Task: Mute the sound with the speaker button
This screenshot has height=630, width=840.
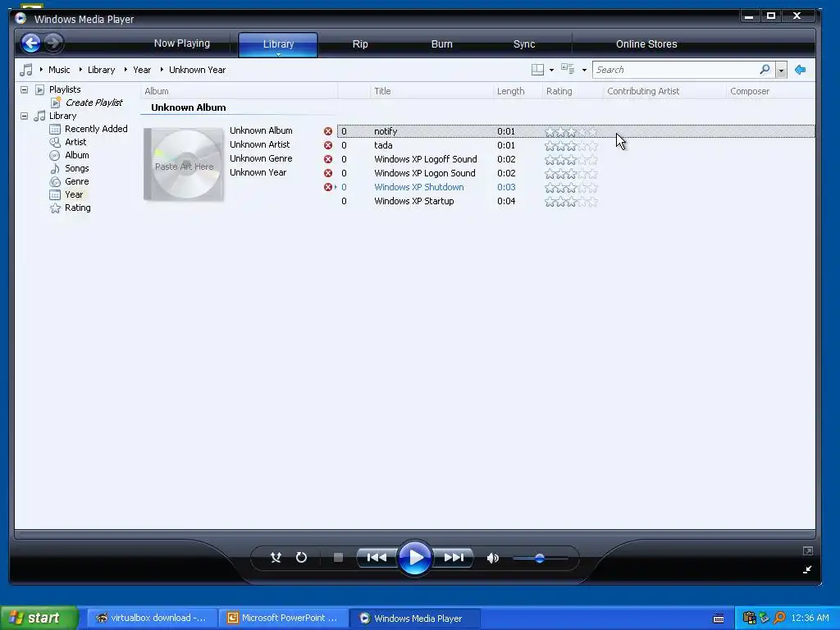Action: [493, 558]
